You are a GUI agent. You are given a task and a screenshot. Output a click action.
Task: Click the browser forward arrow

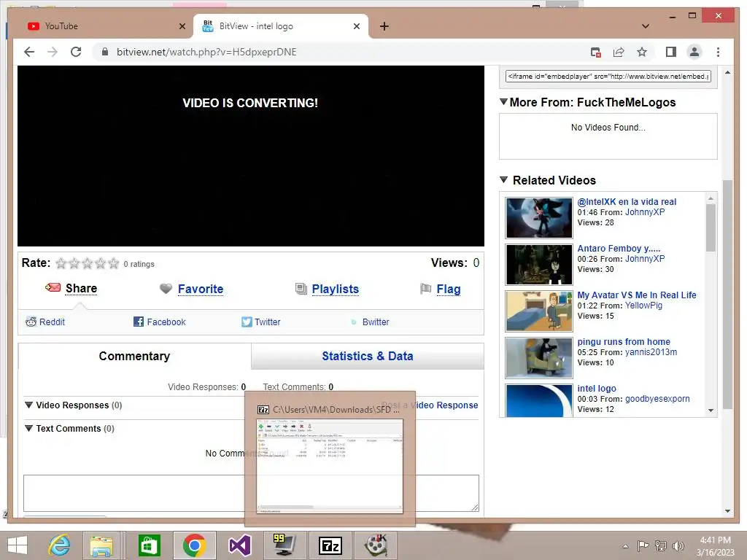pos(53,52)
